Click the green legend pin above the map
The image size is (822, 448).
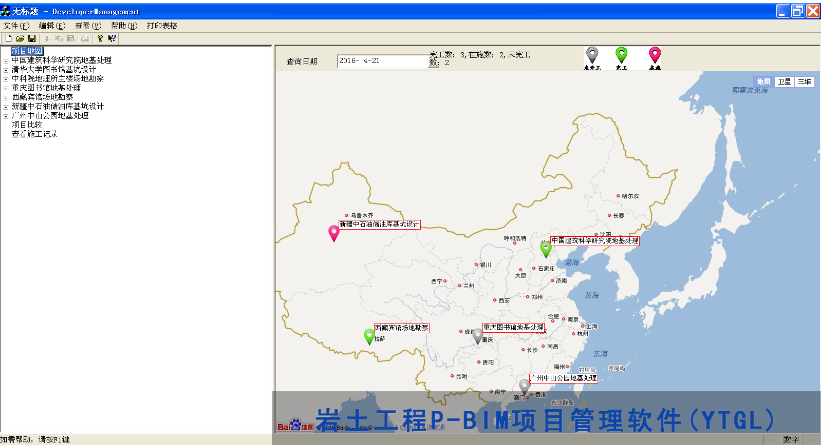(x=621, y=55)
